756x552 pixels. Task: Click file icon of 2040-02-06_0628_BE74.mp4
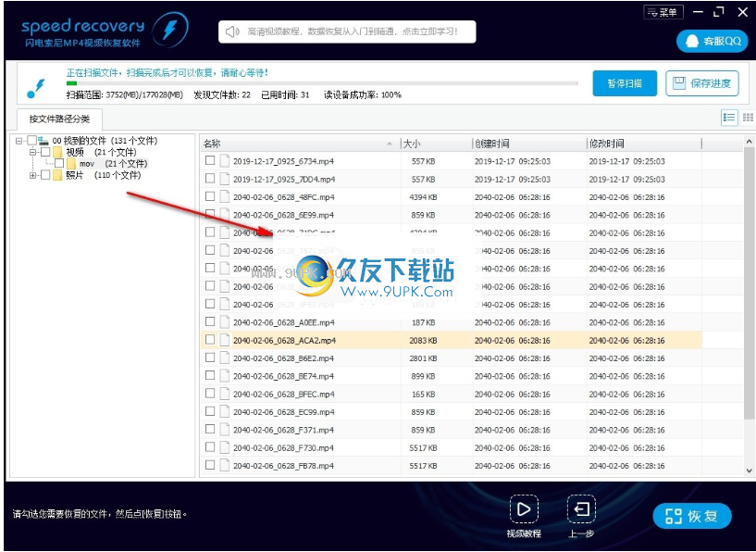coord(225,375)
